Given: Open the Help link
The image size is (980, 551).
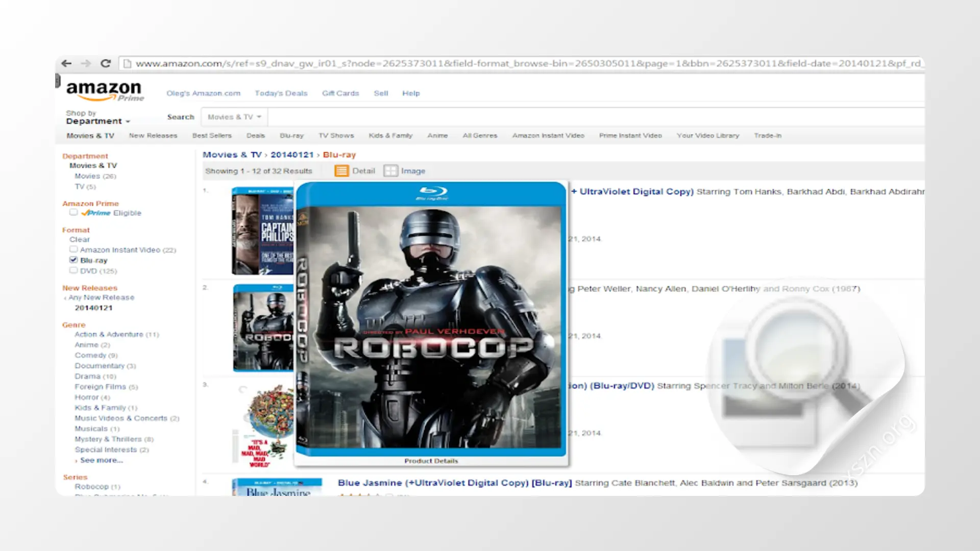Looking at the screenshot, I should pos(411,93).
